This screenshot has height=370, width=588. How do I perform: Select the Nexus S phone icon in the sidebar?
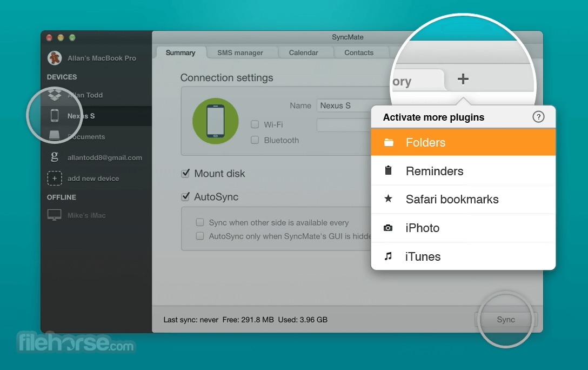(x=55, y=116)
